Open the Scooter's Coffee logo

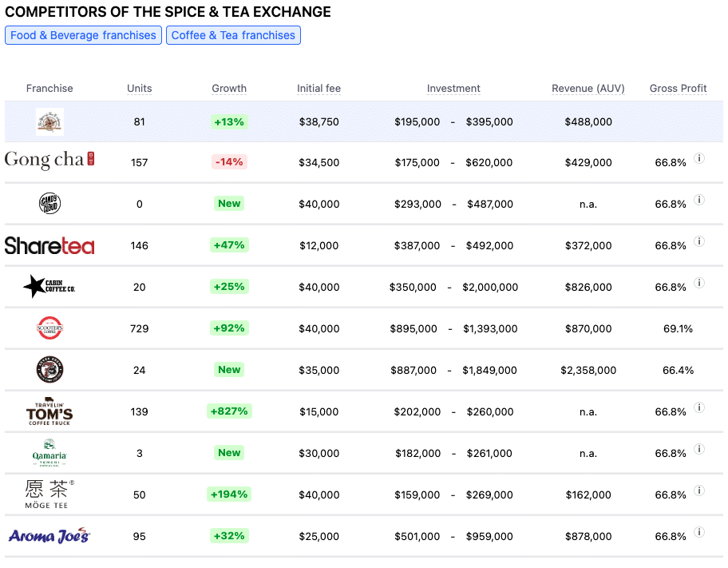49,328
